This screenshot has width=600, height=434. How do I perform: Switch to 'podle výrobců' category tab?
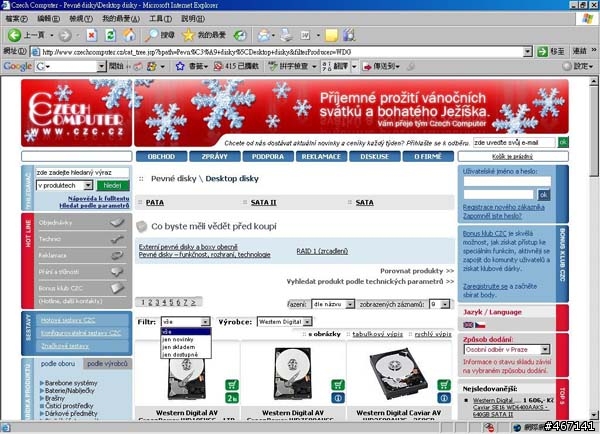(x=107, y=364)
